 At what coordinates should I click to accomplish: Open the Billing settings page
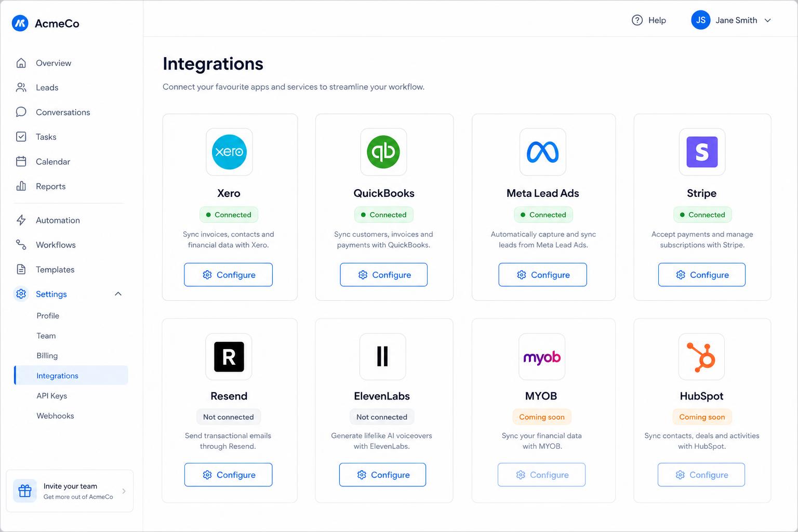click(47, 355)
